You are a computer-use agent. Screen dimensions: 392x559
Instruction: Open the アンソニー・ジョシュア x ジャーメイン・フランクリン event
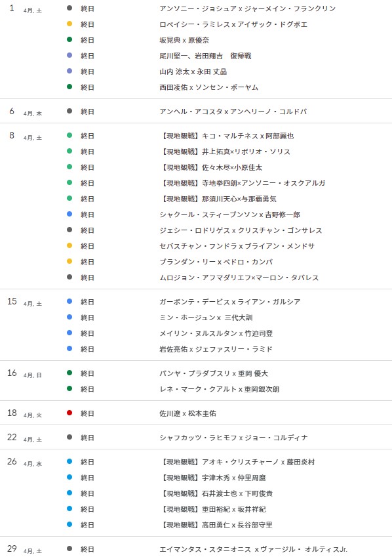click(247, 8)
